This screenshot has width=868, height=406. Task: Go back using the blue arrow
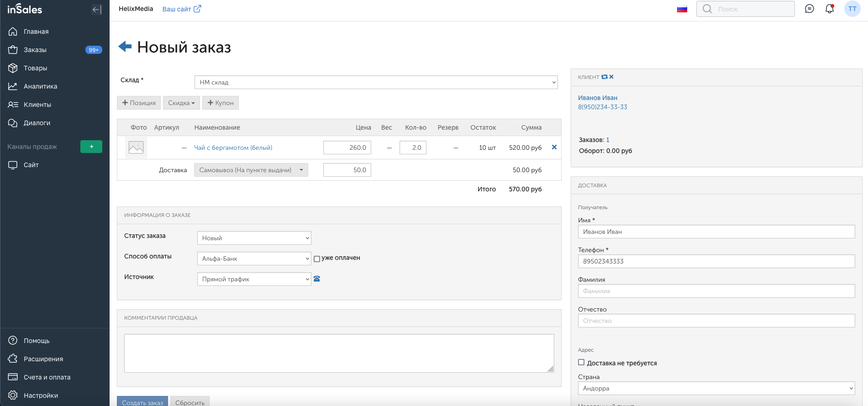click(125, 47)
